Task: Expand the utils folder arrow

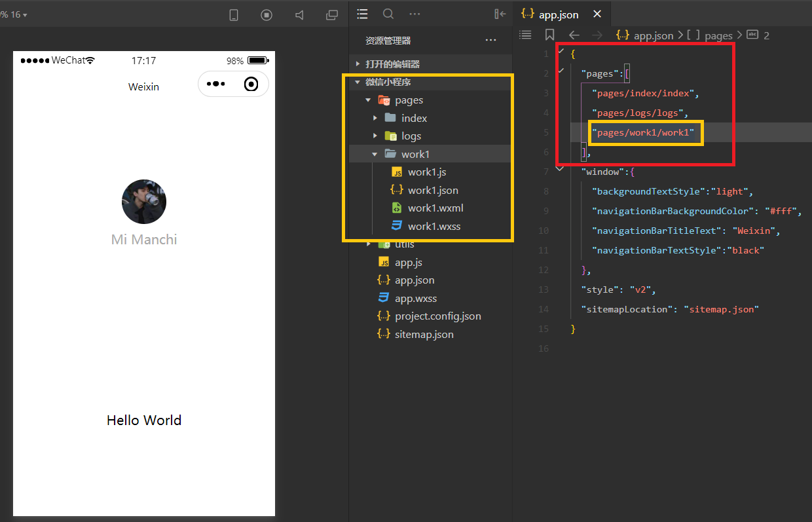Action: (x=369, y=244)
